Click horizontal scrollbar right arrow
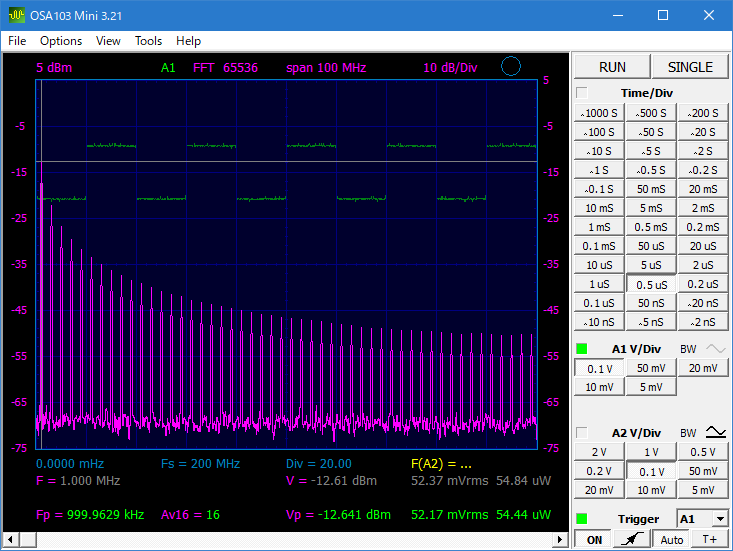The width and height of the screenshot is (733, 551). [560, 539]
